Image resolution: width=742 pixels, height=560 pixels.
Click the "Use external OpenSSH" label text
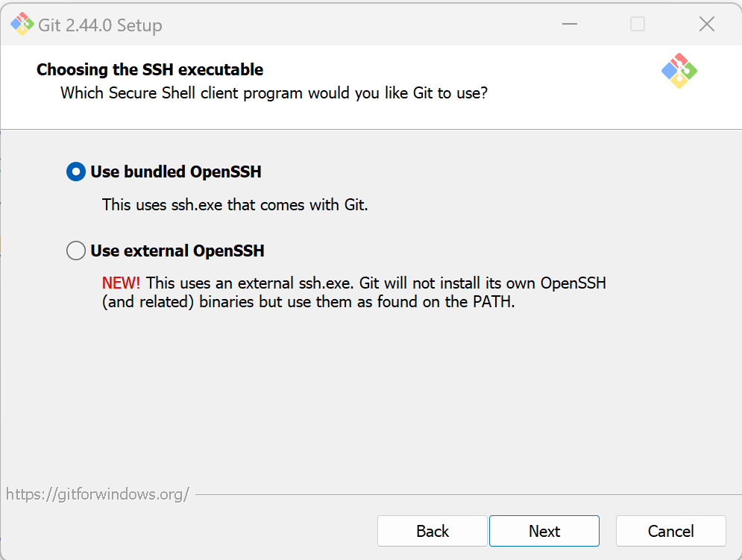(177, 251)
